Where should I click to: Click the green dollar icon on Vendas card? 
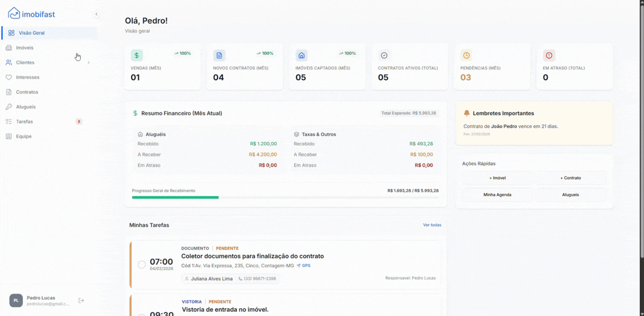pyautogui.click(x=137, y=55)
